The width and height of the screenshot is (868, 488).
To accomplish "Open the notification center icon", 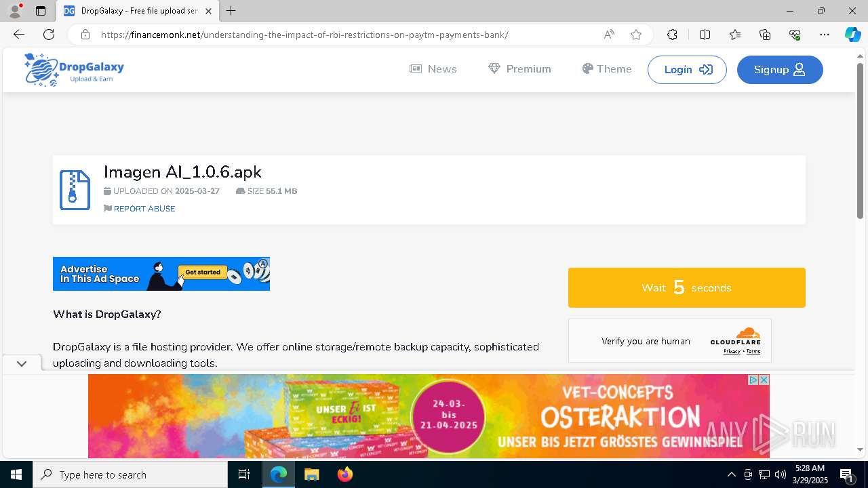I will click(847, 474).
